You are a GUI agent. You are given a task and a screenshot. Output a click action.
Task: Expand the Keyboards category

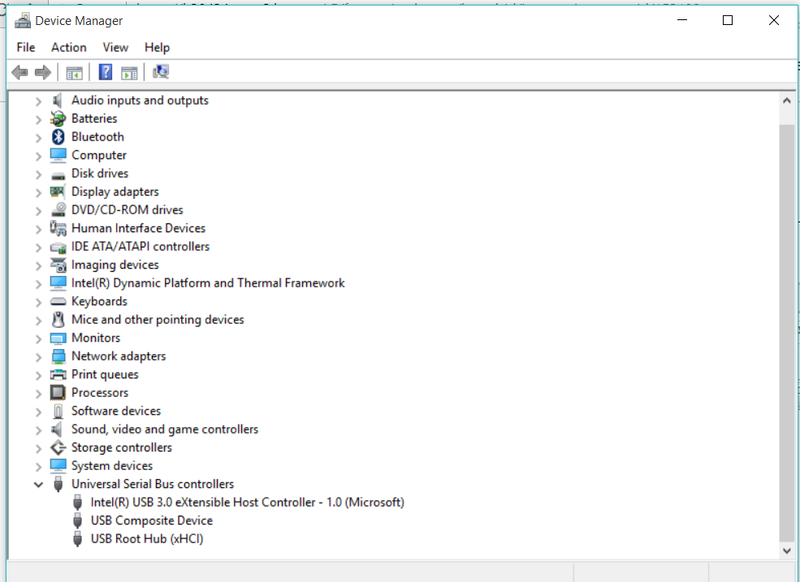(38, 302)
